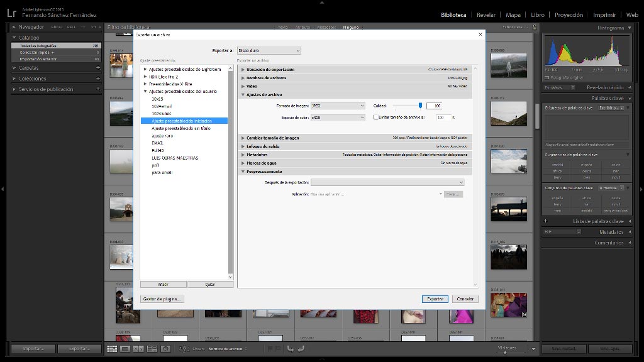Adjust the Calidad slider
644x362 pixels.
[x=420, y=106]
